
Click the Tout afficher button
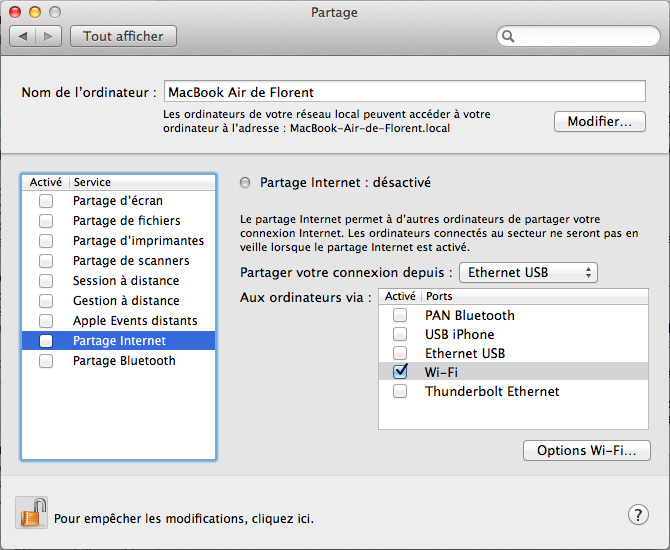tap(123, 36)
